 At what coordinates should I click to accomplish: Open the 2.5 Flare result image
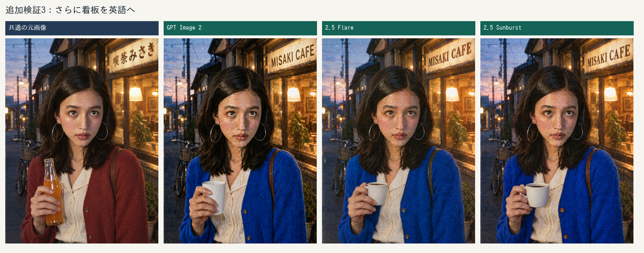pos(399,141)
